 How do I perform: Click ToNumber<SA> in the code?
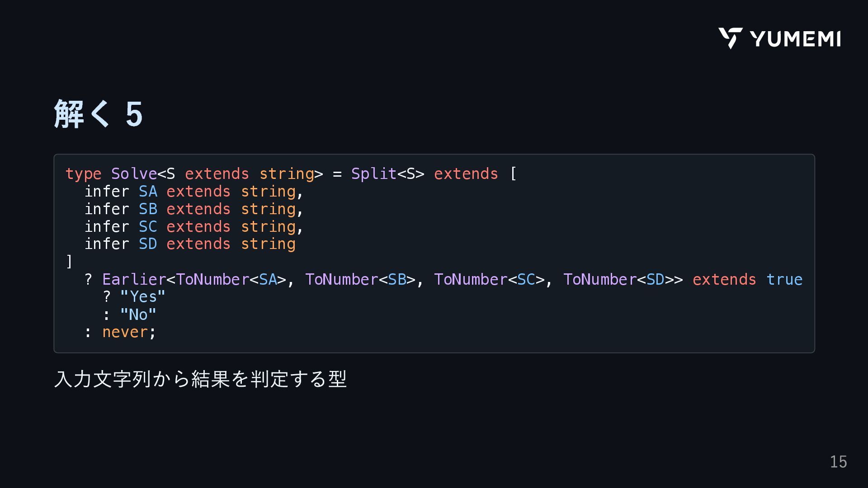click(231, 280)
